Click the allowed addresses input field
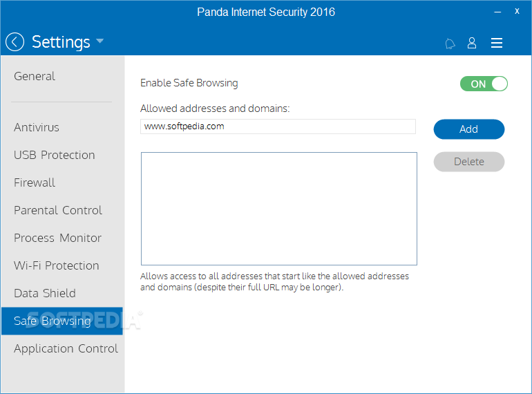The height and width of the screenshot is (394, 532). (278, 126)
